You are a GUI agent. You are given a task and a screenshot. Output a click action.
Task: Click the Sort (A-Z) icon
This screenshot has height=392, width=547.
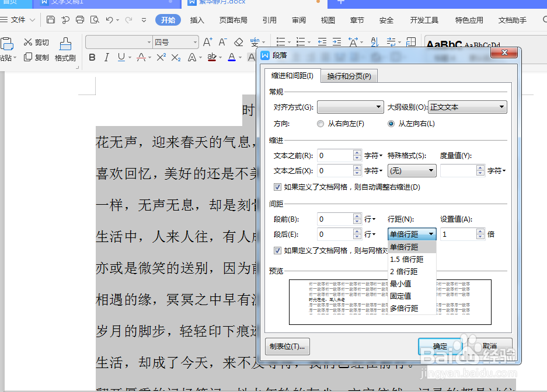375,42
